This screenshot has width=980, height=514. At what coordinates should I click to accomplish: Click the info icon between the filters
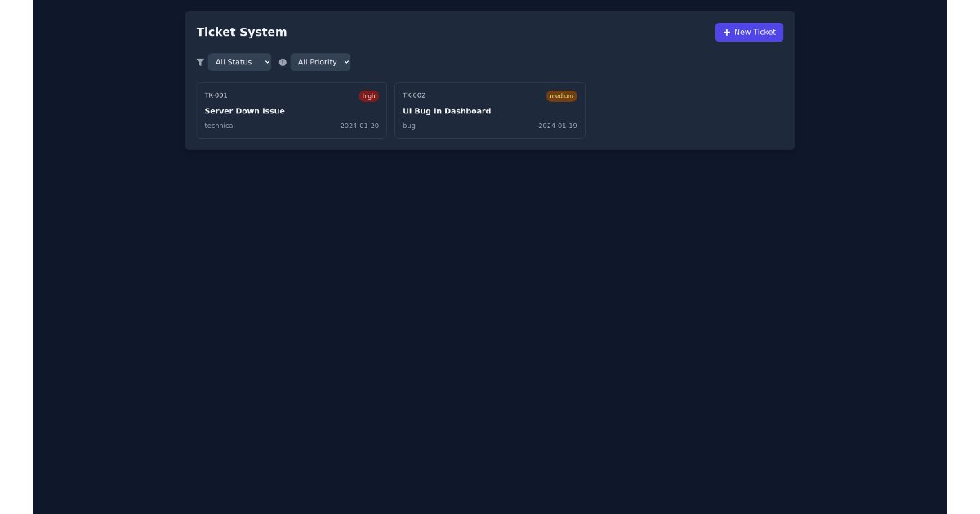(283, 62)
